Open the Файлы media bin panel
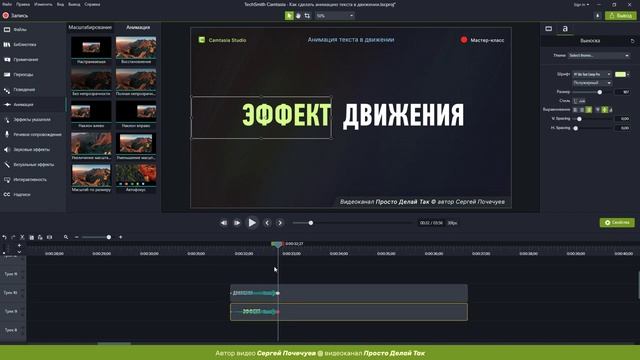The image size is (640, 360). click(x=33, y=30)
